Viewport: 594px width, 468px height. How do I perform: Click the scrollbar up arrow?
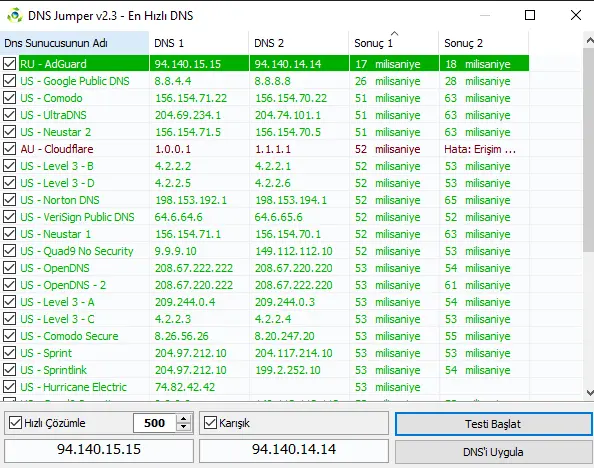coord(589,40)
